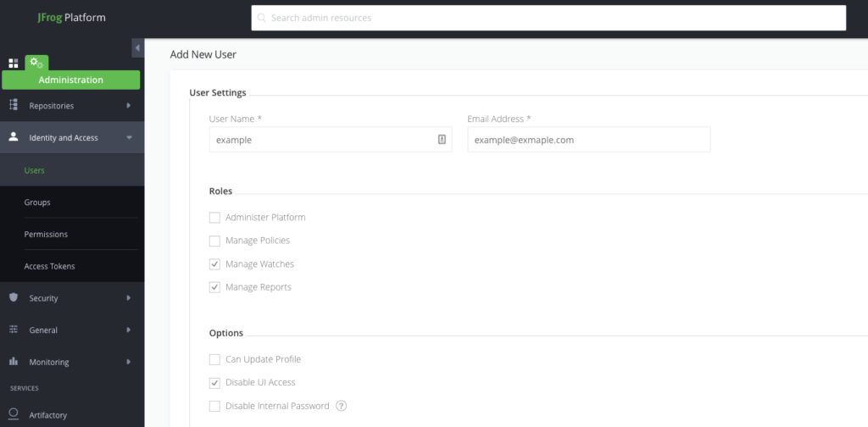
Task: Collapse sidebar using the arrow icon
Action: (137, 47)
